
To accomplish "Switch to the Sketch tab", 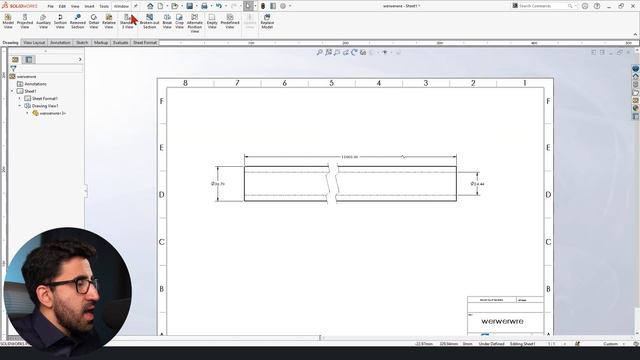I will 82,42.
